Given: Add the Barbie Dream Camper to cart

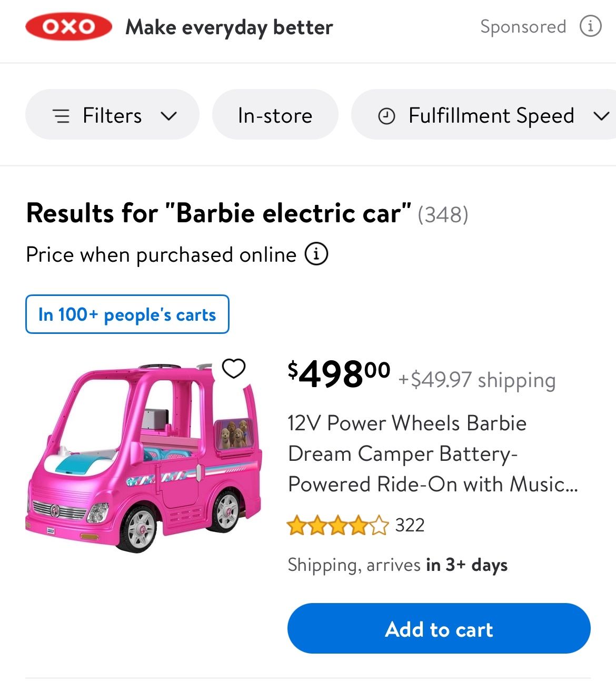Looking at the screenshot, I should tap(439, 628).
